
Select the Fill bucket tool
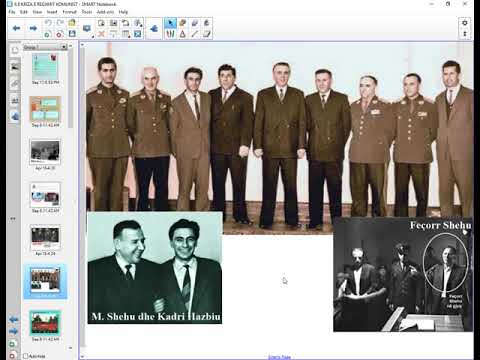click(x=207, y=23)
